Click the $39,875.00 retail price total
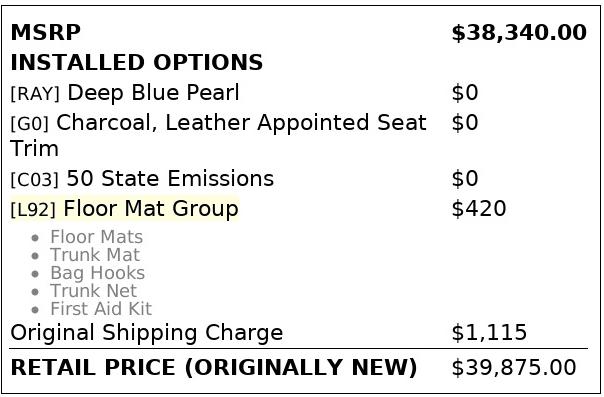The width and height of the screenshot is (604, 397). pyautogui.click(x=514, y=367)
